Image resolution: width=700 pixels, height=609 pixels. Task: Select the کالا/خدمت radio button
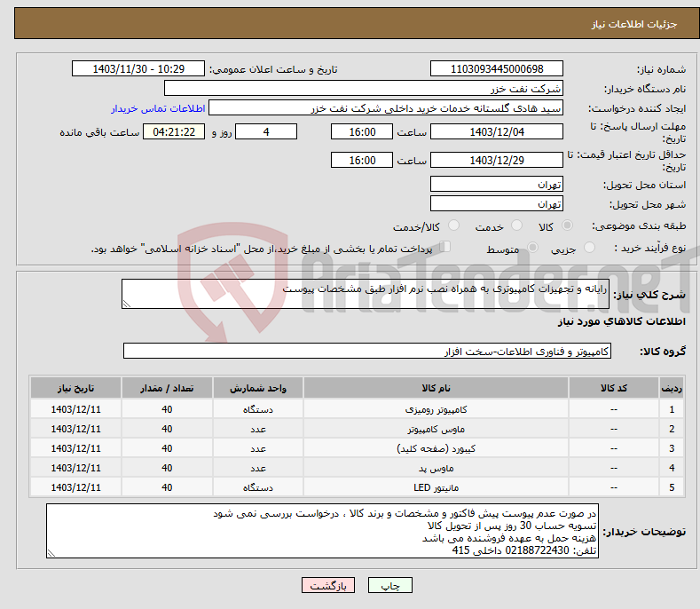[x=453, y=225]
